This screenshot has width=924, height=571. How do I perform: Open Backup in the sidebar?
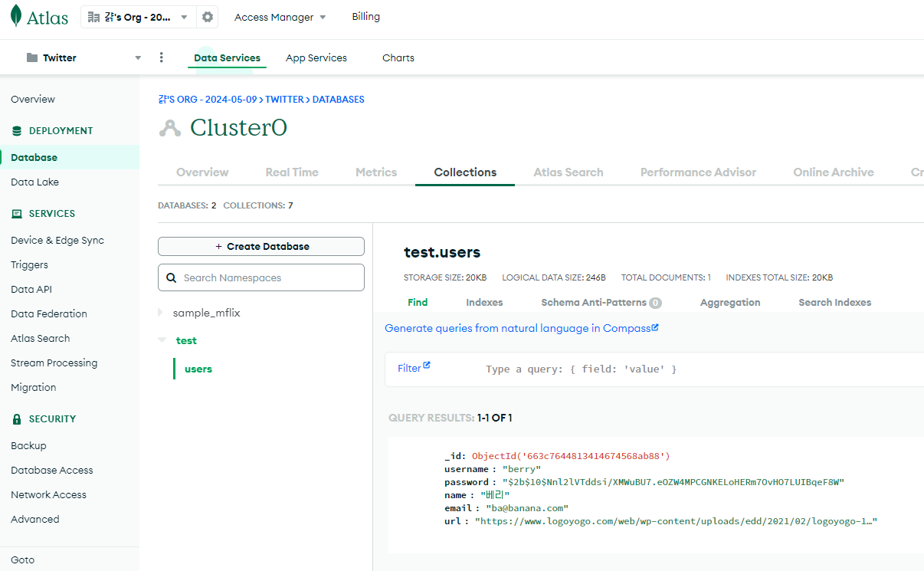pyautogui.click(x=28, y=446)
